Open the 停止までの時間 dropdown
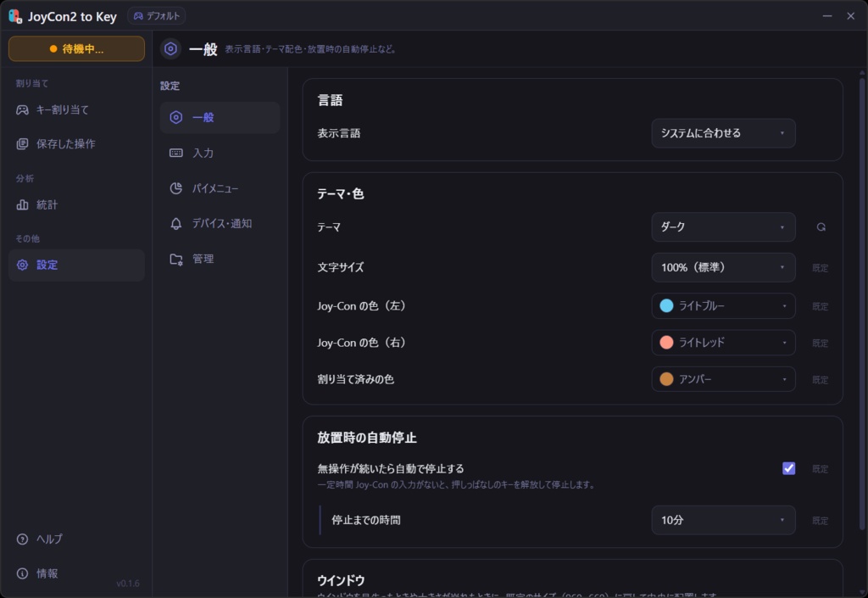The width and height of the screenshot is (868, 598). [723, 521]
